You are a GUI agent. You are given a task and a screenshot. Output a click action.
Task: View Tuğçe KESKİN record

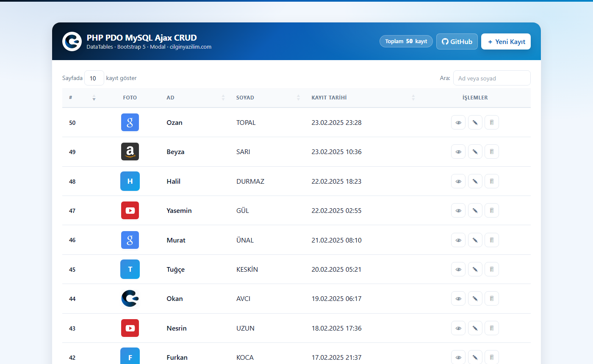(458, 269)
